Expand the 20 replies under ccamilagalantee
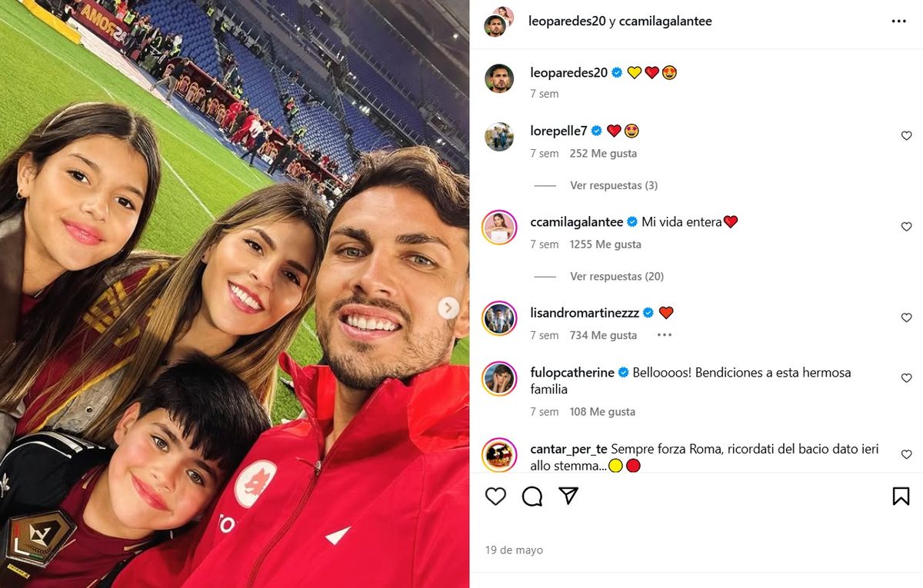This screenshot has width=923, height=588. (x=617, y=276)
